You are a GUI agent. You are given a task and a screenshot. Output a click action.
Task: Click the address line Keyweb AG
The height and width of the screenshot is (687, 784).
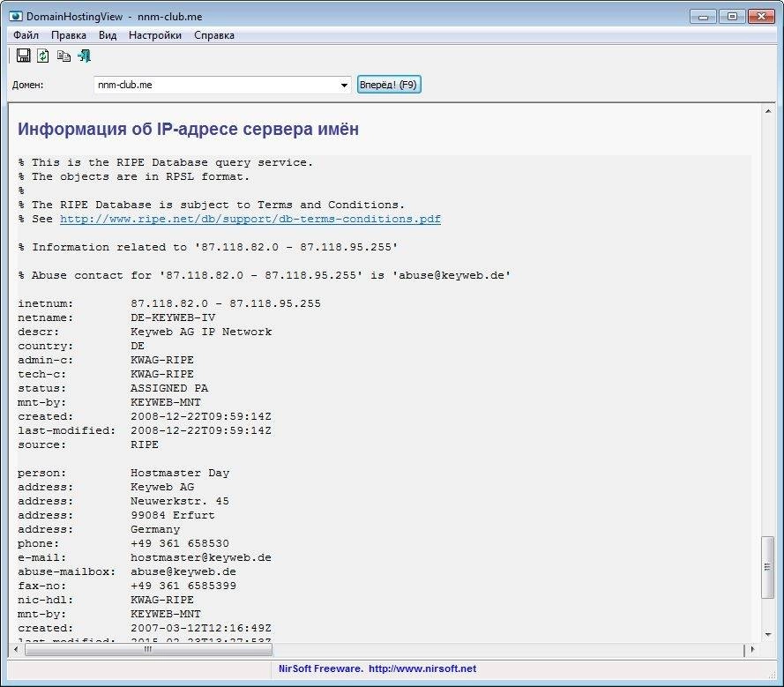162,487
